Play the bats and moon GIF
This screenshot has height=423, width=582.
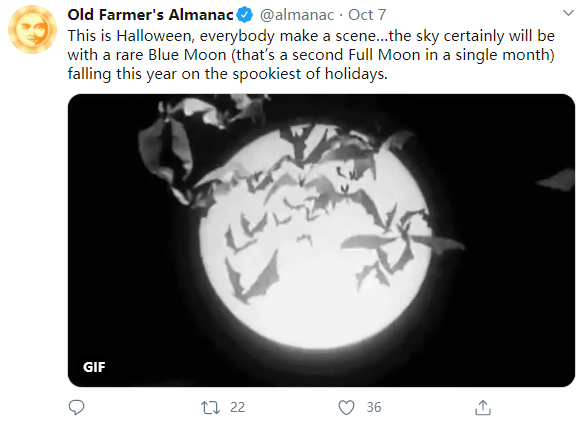tap(321, 240)
